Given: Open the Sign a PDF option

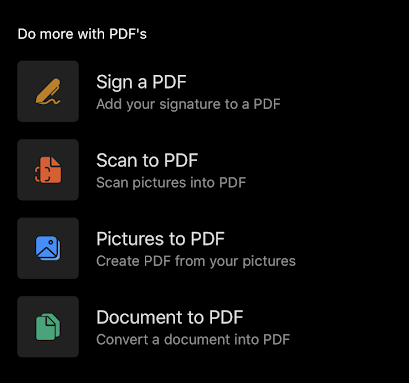Looking at the screenshot, I should pyautogui.click(x=141, y=82).
